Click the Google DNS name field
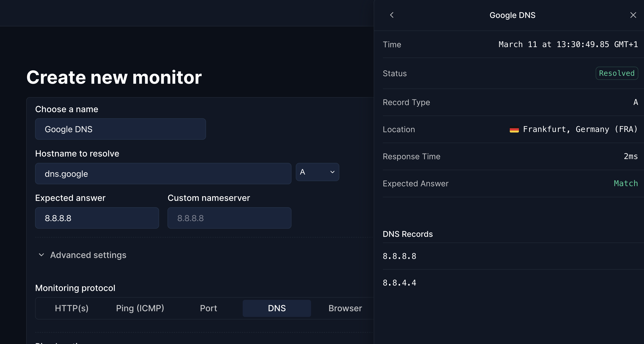 (x=121, y=129)
